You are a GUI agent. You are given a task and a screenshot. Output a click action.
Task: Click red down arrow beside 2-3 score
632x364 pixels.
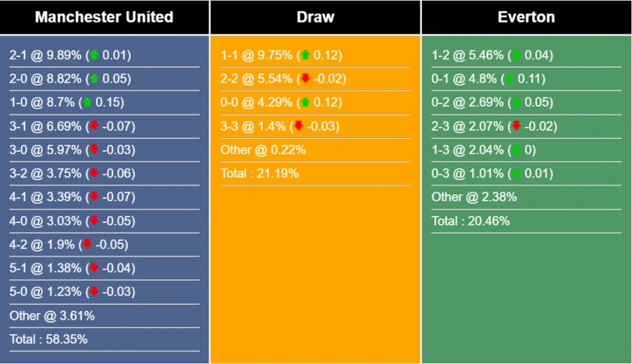tap(516, 126)
